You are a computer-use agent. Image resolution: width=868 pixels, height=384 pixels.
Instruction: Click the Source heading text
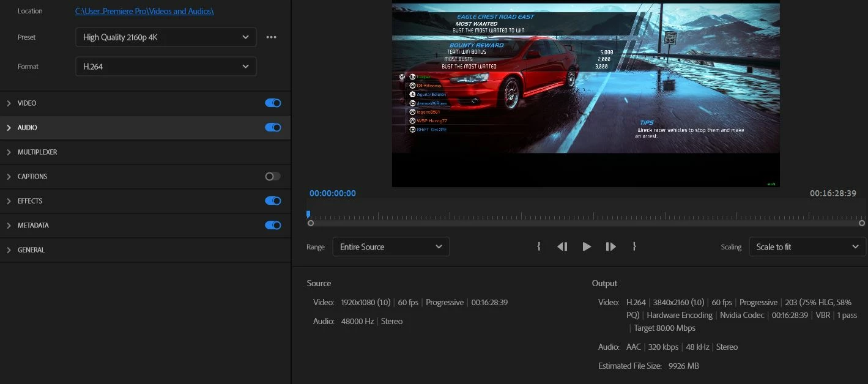(319, 284)
